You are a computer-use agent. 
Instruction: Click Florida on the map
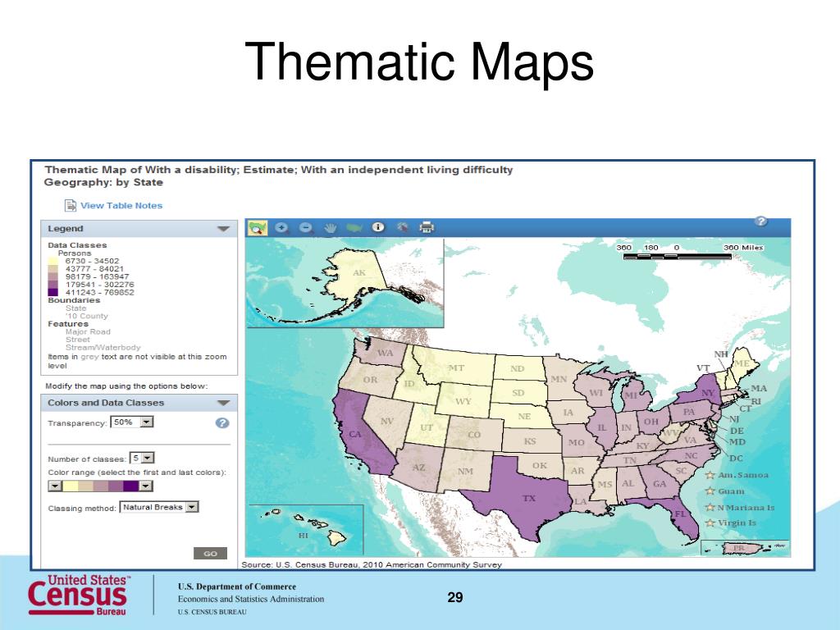[680, 514]
